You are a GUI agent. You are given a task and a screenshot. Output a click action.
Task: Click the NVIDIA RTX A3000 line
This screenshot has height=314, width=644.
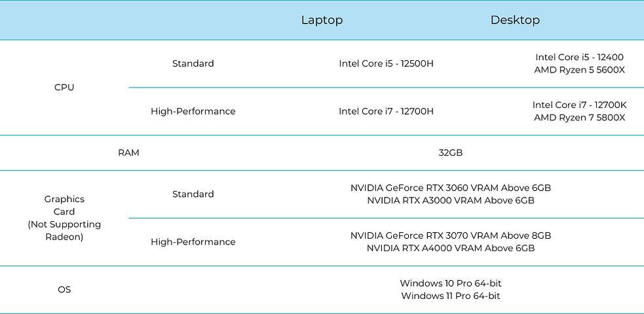(451, 200)
